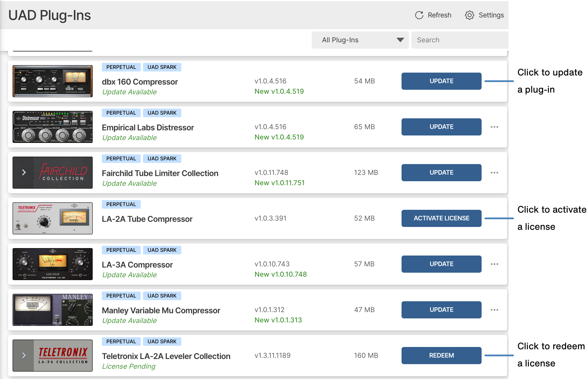This screenshot has width=588, height=379.
Task: Click the Empirical Labs Distressor thumbnail image
Action: (53, 127)
